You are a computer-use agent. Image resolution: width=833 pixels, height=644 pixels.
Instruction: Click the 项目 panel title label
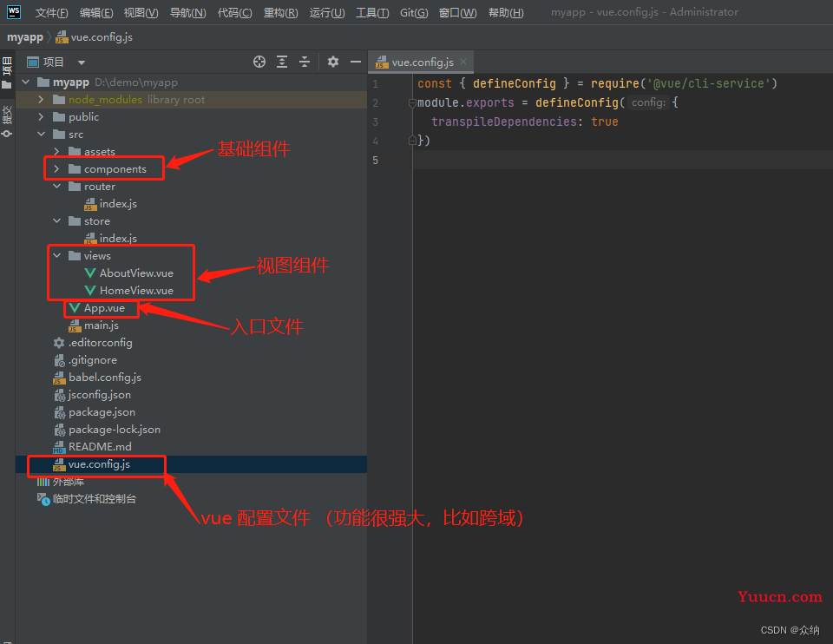(x=53, y=62)
